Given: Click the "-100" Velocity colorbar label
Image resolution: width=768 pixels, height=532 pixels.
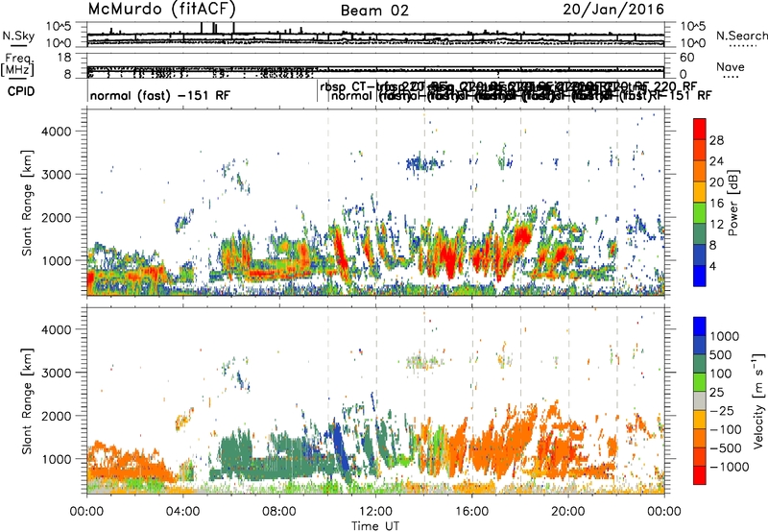Looking at the screenshot, I should (x=725, y=429).
